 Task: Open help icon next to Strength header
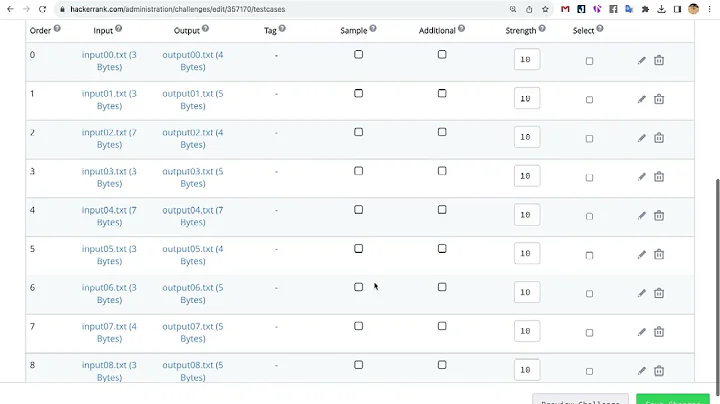point(542,28)
